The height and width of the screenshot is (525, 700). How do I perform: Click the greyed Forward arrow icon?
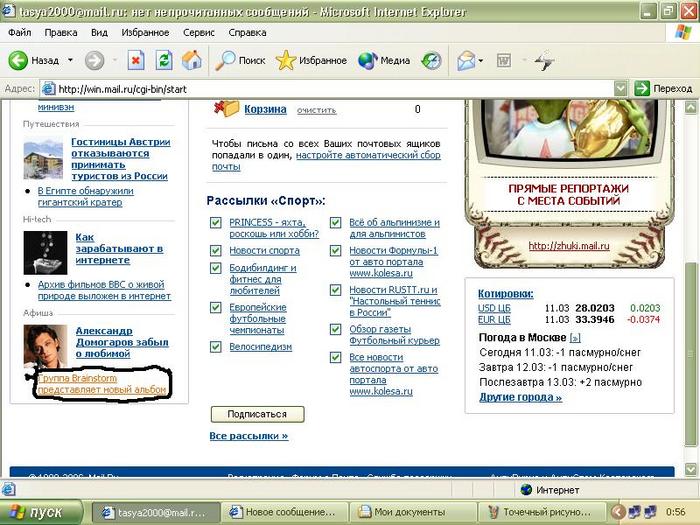coord(95,60)
